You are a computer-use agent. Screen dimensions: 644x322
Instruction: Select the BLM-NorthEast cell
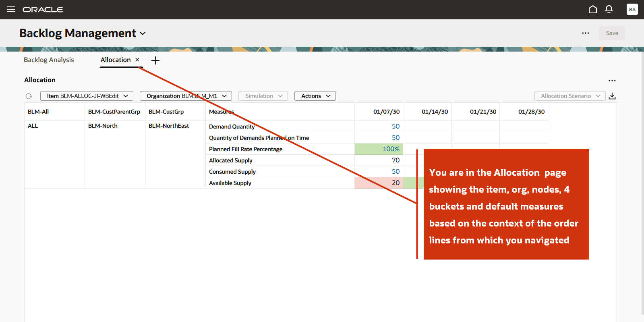tap(175, 154)
